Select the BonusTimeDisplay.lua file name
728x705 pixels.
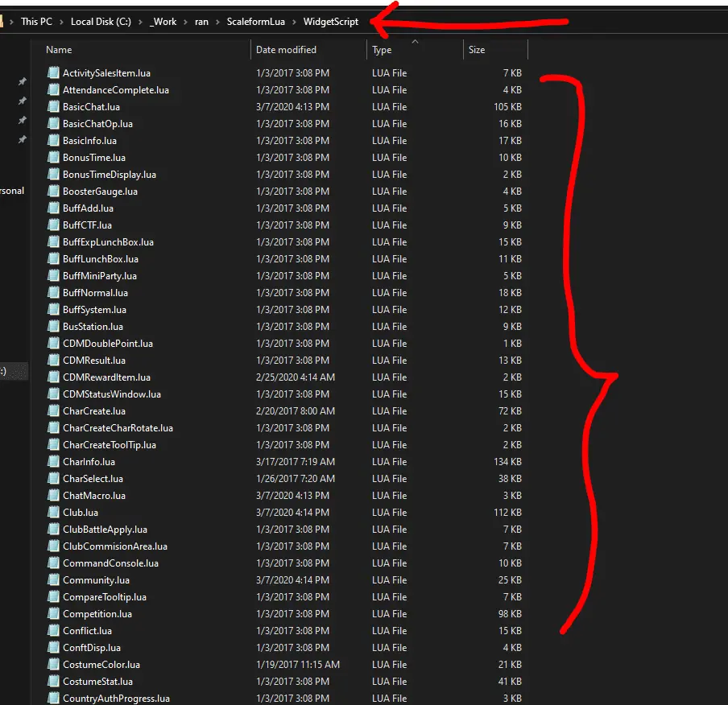coord(110,175)
